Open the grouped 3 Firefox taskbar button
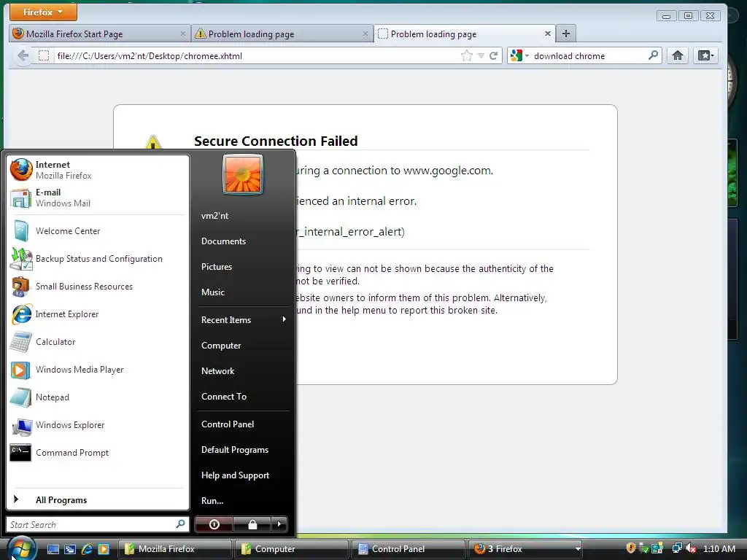This screenshot has width=747, height=560. click(x=525, y=549)
